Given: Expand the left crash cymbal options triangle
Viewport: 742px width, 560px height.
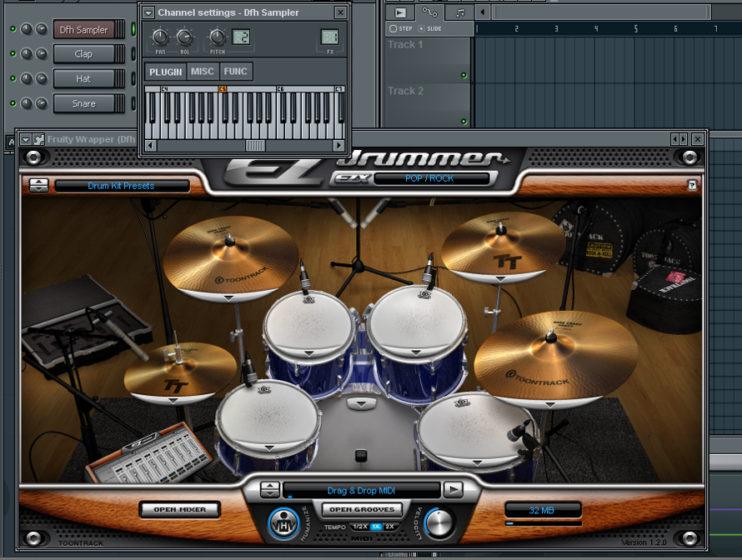Looking at the screenshot, I should [x=228, y=298].
